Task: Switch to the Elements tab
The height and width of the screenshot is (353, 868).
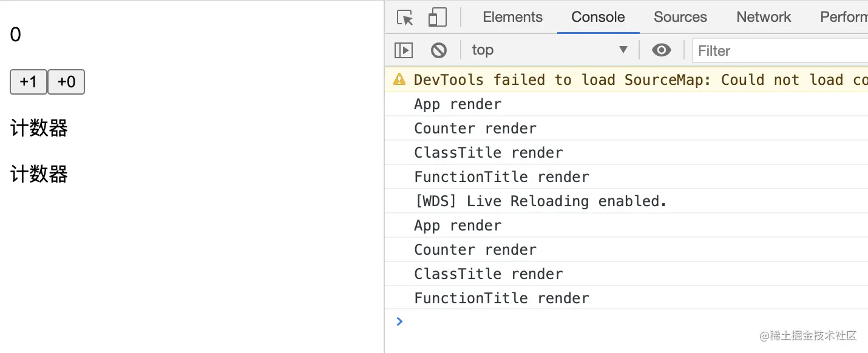Action: [512, 17]
